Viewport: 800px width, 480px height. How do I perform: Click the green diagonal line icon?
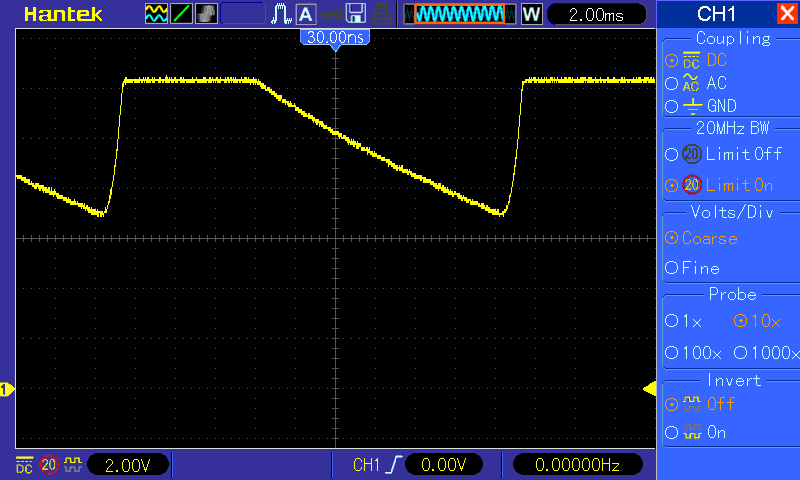point(181,14)
